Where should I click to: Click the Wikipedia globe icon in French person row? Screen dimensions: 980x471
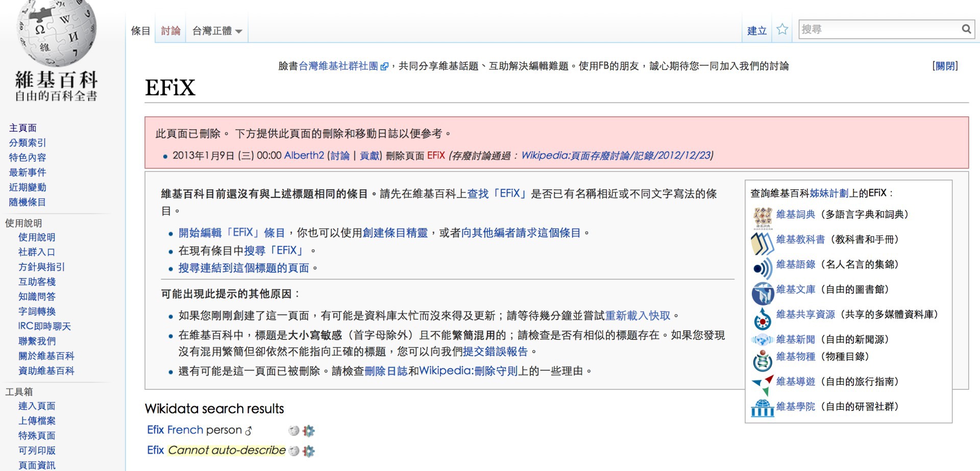293,431
